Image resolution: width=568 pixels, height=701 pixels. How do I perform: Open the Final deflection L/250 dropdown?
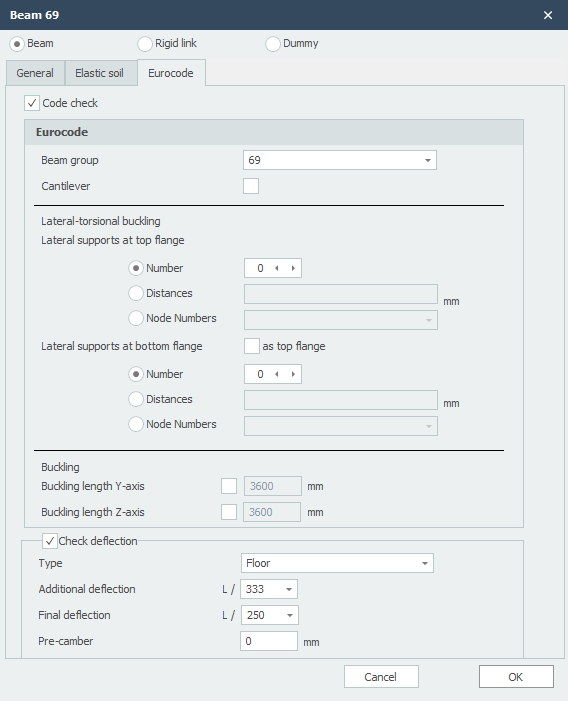pyautogui.click(x=269, y=615)
